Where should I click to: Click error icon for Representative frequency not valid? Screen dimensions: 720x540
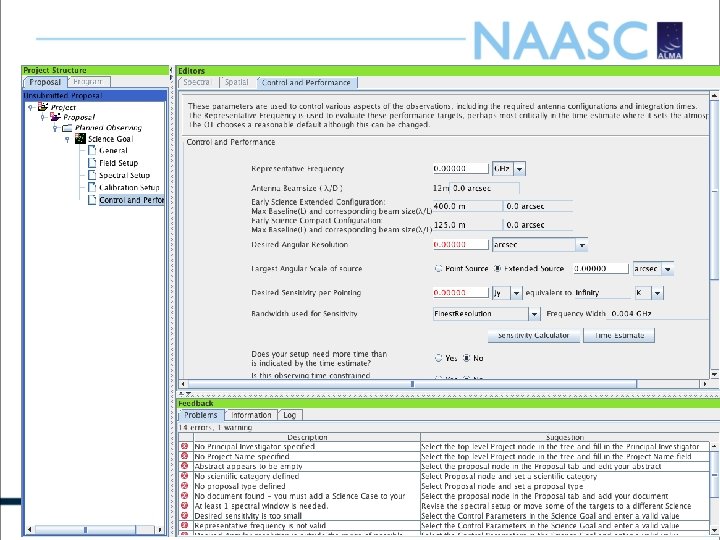tap(185, 525)
